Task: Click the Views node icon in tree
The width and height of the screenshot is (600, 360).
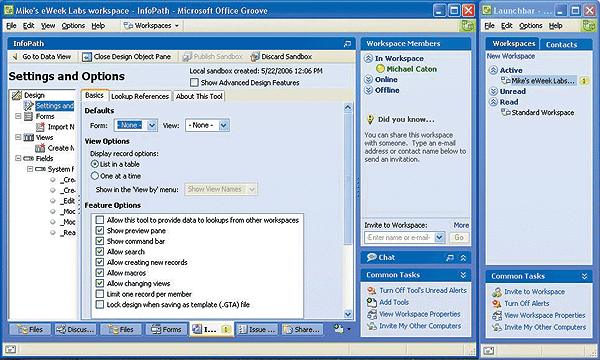Action: [x=28, y=137]
